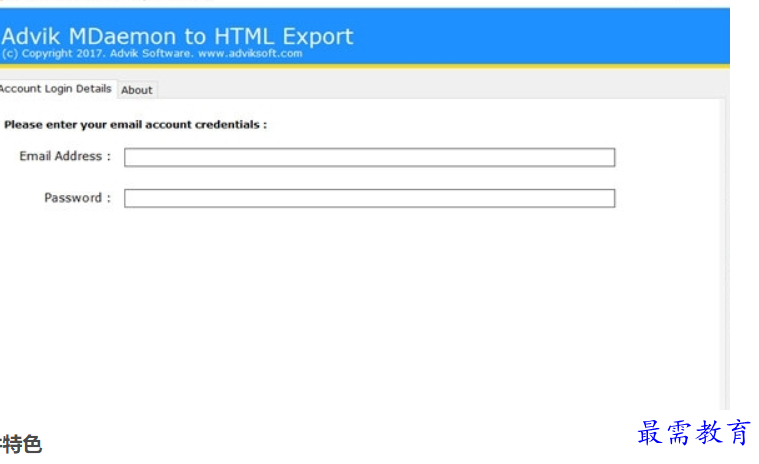Select the Account Login Details tab
Screen dimensions: 759x464
click(x=56, y=89)
